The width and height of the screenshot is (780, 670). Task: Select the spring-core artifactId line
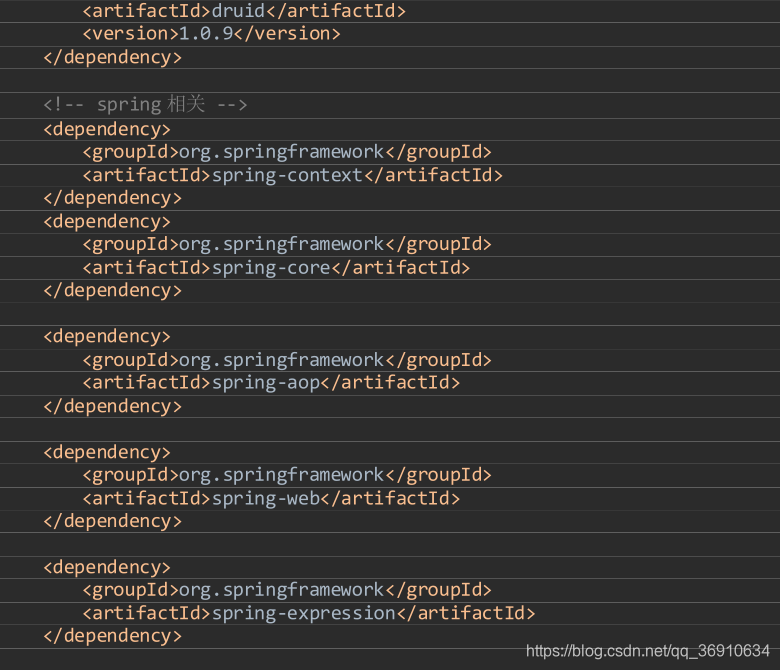pyautogui.click(x=276, y=268)
